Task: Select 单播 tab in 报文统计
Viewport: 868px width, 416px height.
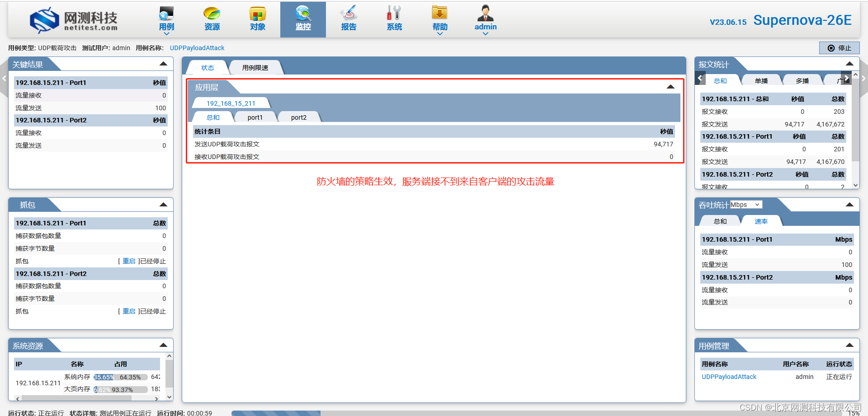Action: point(761,81)
